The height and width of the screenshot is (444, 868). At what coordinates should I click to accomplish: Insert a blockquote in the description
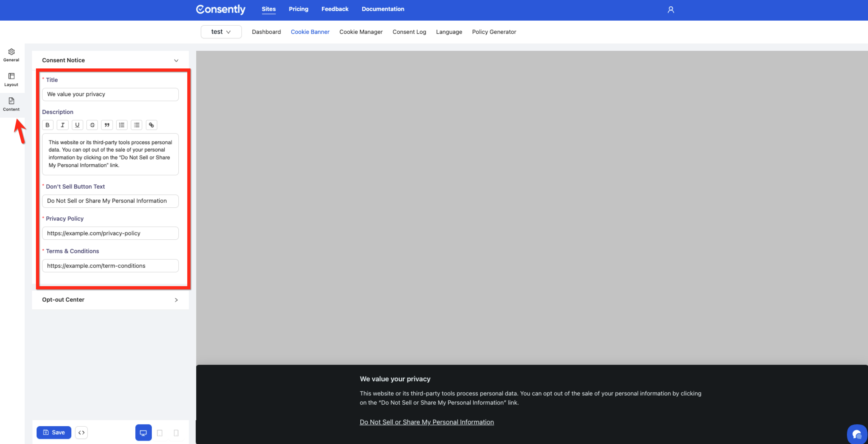(x=107, y=125)
